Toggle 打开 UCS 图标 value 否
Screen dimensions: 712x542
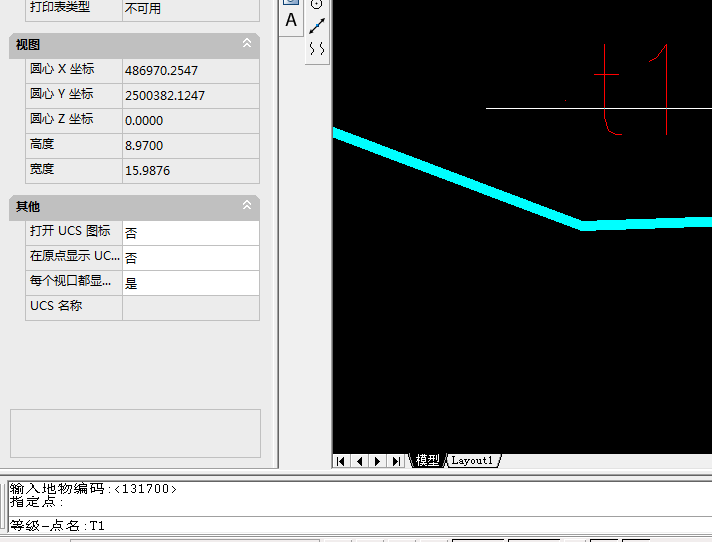coord(190,232)
